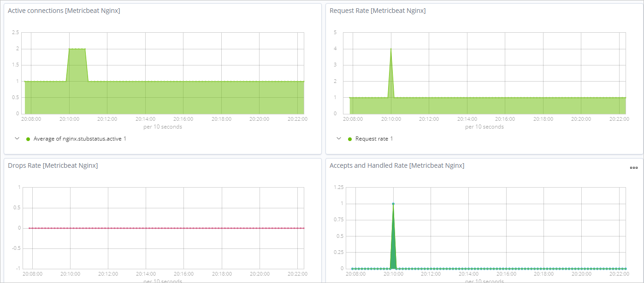Click the 20:20:00 tick on the Drops Rate axis
Viewport: 644px width, 283px height.
(x=260, y=274)
